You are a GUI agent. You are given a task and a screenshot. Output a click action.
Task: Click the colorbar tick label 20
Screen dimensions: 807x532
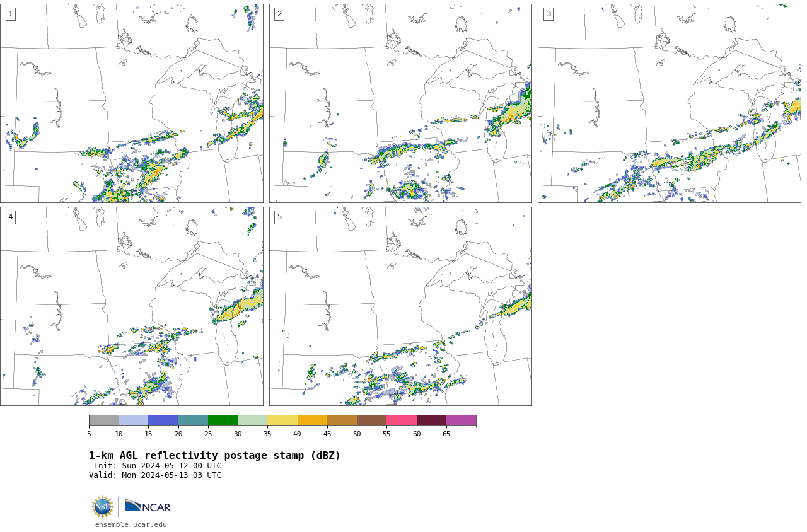tap(178, 434)
